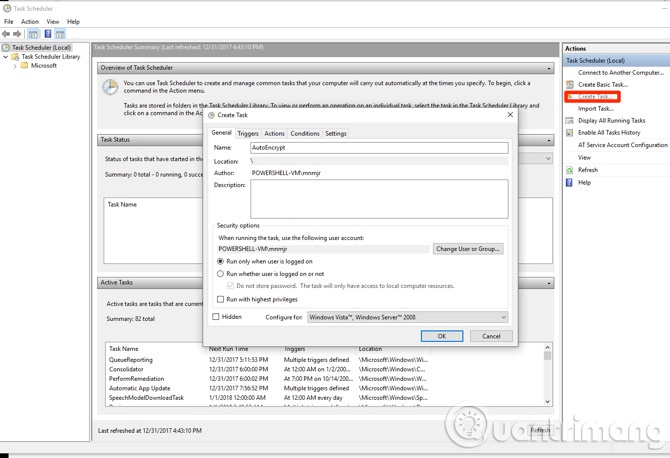Click the Task Scheduler app icon in title bar
Screen dimensions: 670x458
pos(7,8)
